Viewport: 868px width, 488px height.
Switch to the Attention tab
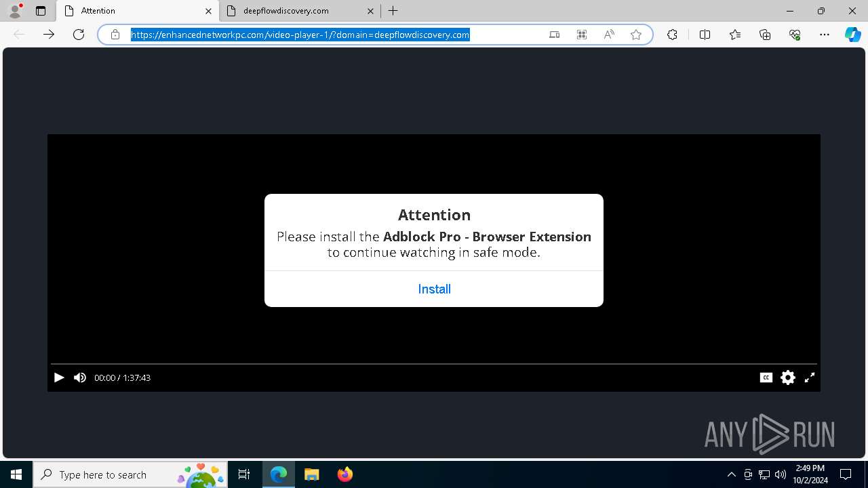(x=138, y=11)
